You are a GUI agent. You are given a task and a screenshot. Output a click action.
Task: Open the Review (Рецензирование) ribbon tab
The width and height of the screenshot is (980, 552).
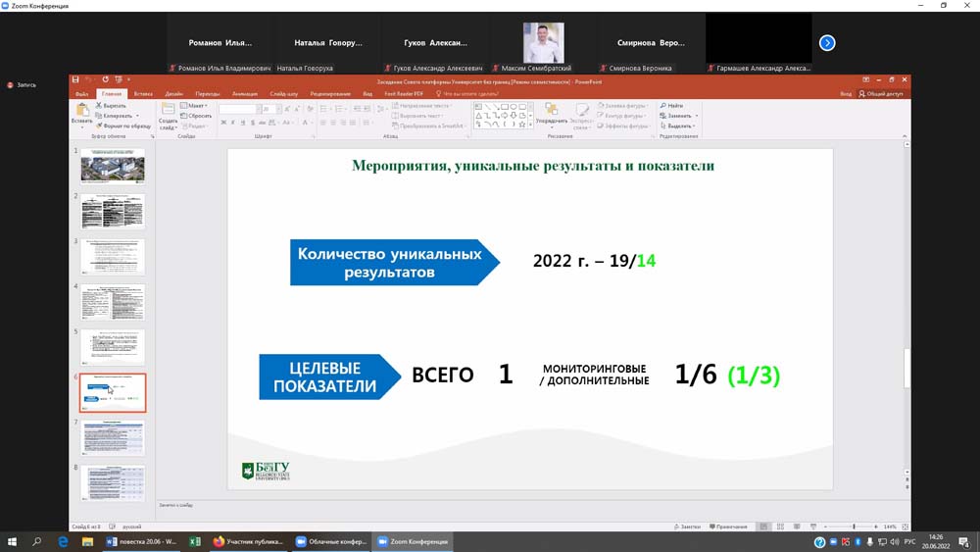click(330, 94)
